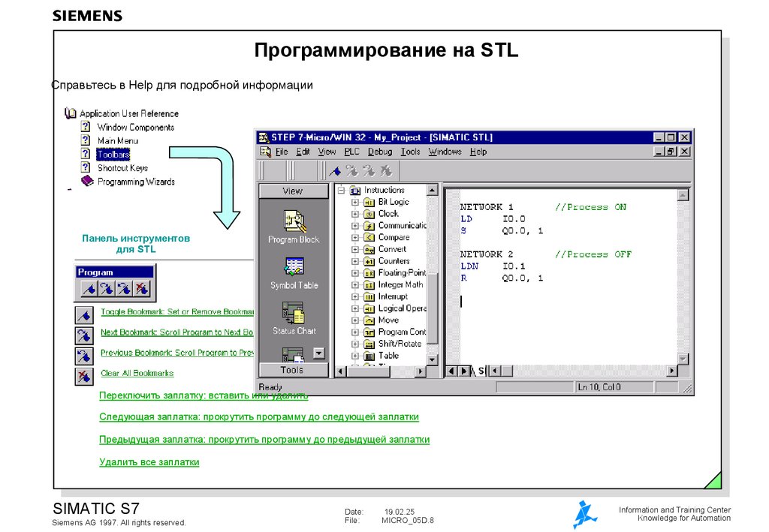Open the File menu

[x=282, y=152]
